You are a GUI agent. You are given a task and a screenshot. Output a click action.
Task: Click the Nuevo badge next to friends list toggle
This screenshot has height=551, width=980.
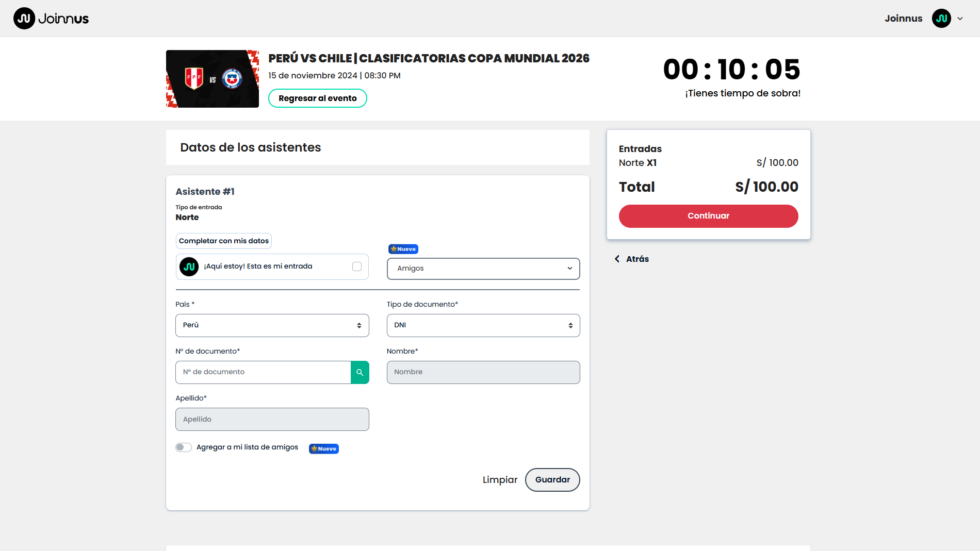point(323,448)
